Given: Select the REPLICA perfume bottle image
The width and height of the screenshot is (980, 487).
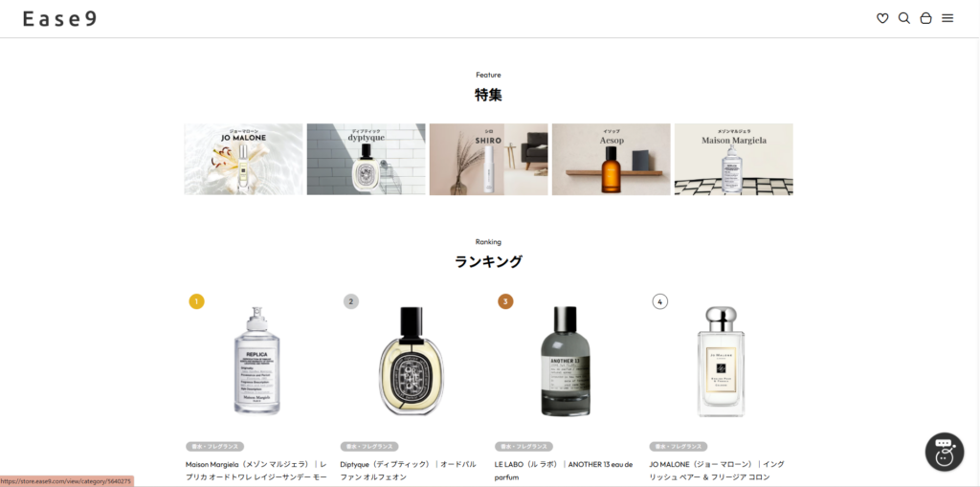Looking at the screenshot, I should (256, 361).
